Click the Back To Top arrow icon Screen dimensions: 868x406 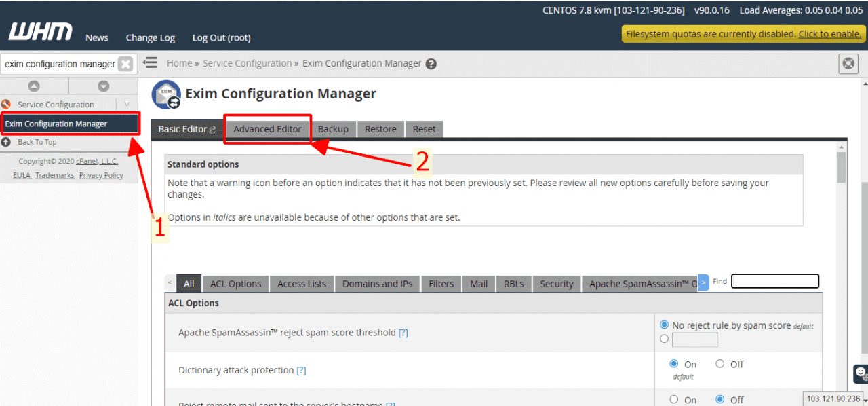tap(6, 142)
